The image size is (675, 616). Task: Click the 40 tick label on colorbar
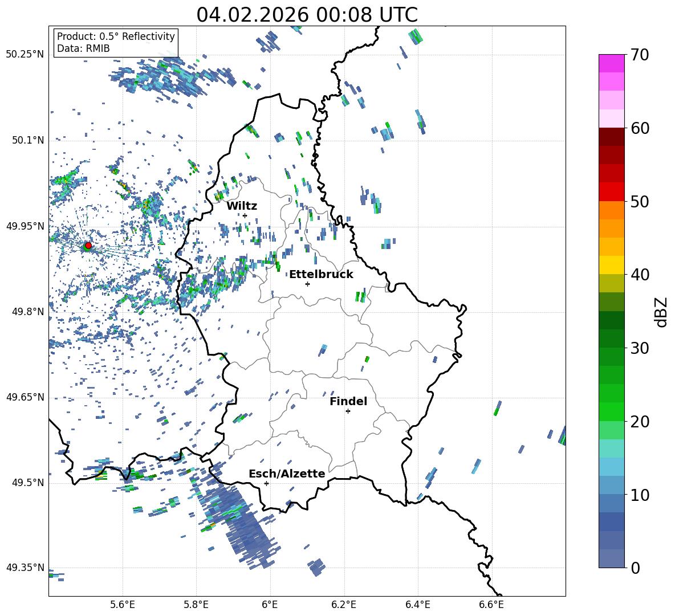tap(640, 275)
